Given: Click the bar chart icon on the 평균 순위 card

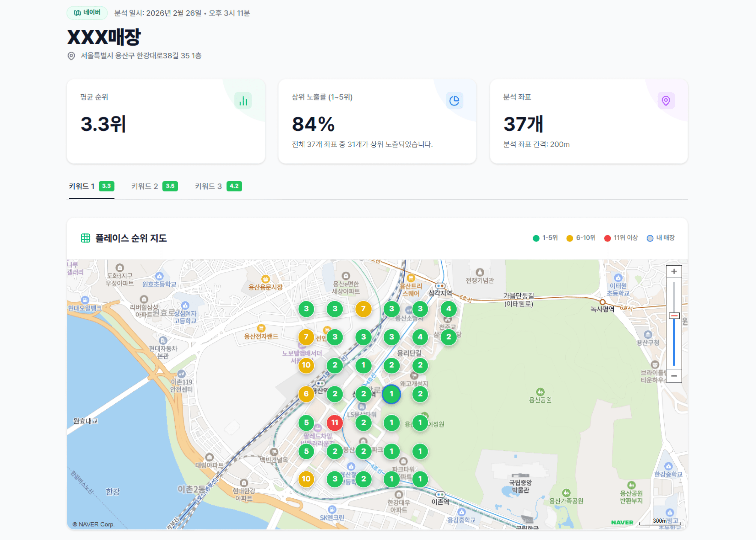Looking at the screenshot, I should click(244, 101).
